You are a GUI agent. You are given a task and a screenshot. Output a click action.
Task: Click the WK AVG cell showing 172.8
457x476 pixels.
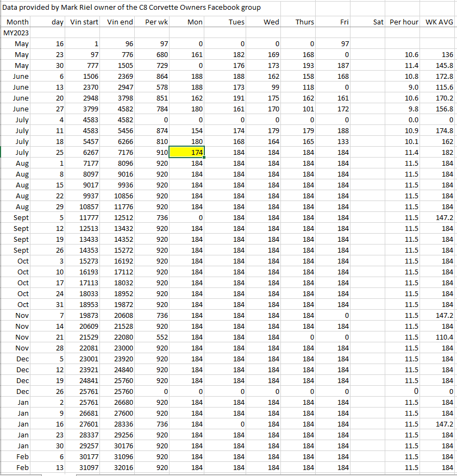pos(439,77)
